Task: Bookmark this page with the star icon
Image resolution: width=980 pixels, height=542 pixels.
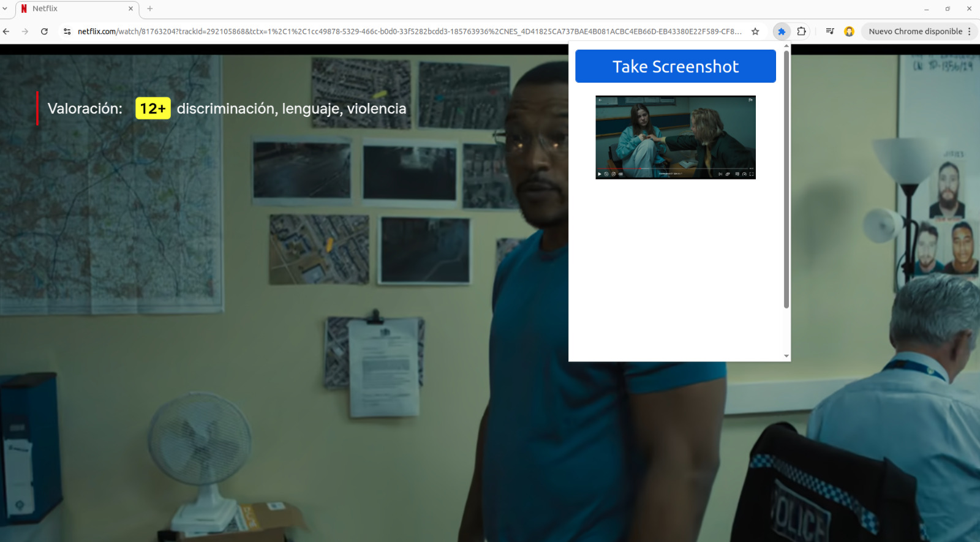Action: [x=755, y=31]
